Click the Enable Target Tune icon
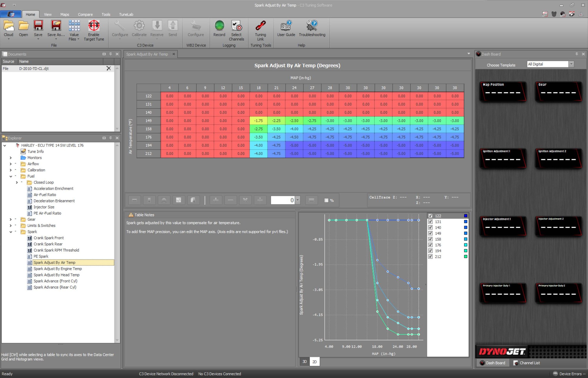 tap(94, 26)
